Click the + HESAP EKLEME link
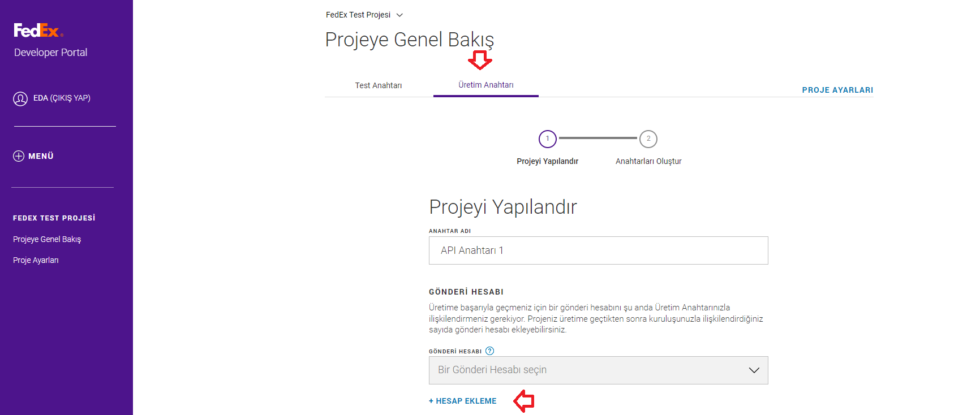The image size is (980, 415). 463,401
